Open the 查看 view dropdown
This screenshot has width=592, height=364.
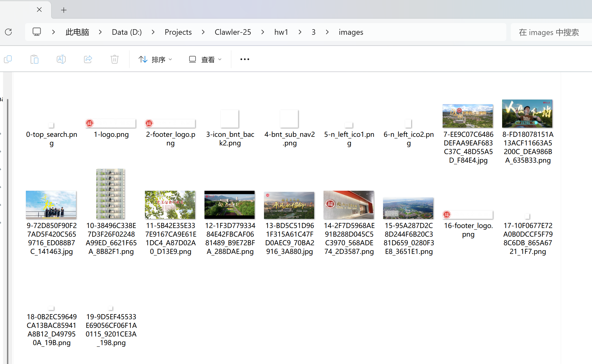pyautogui.click(x=205, y=59)
